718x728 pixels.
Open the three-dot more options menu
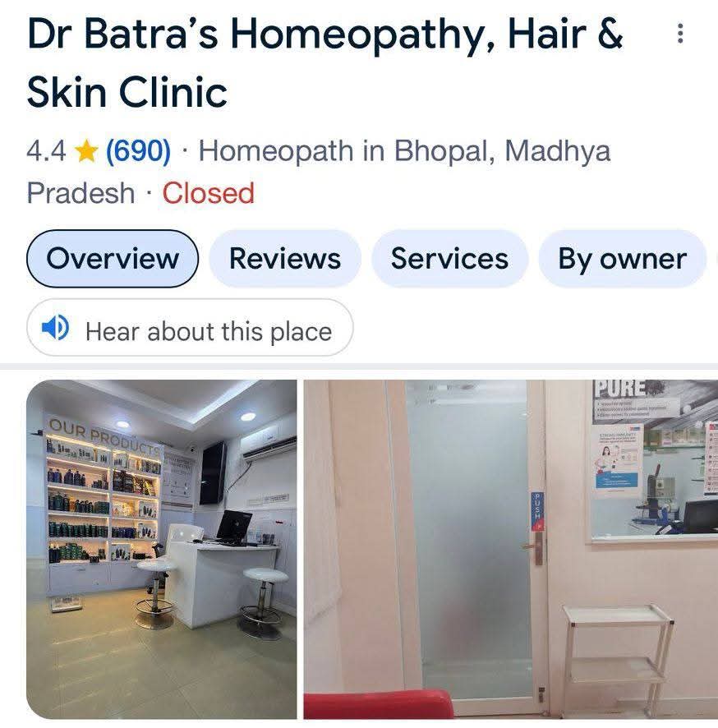pos(680,34)
